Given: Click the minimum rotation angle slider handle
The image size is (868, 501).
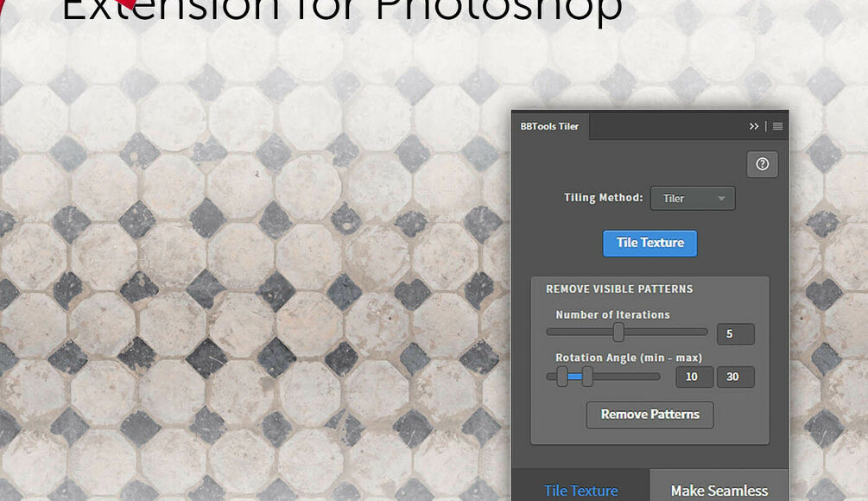Looking at the screenshot, I should click(x=562, y=377).
